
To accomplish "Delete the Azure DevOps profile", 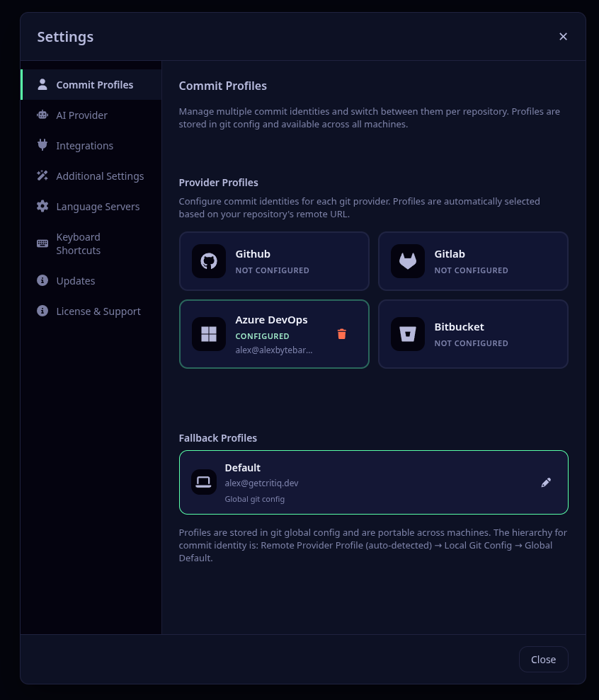I will coord(341,333).
